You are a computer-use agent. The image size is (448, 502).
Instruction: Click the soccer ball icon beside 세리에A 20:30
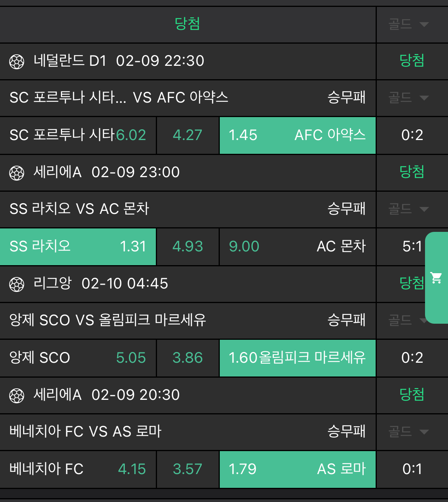point(17,396)
